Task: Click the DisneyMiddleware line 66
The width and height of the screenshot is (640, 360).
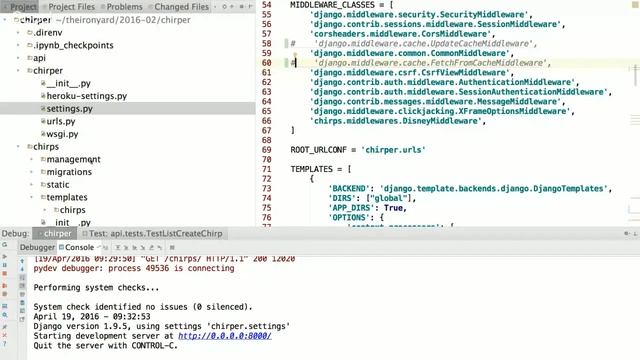Action: [398, 121]
